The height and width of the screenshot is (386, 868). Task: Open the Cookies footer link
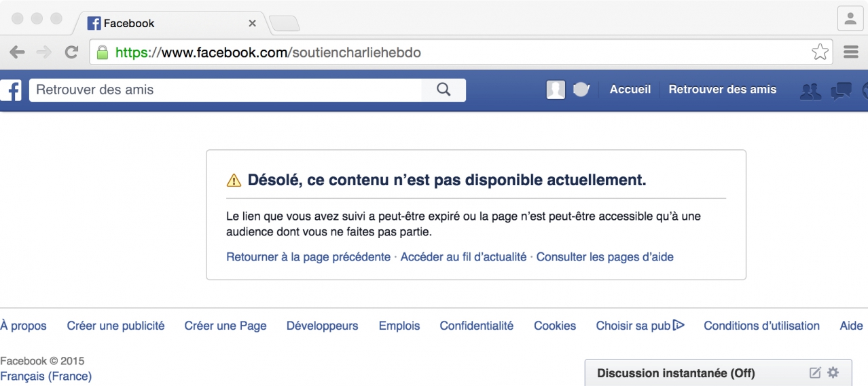pyautogui.click(x=555, y=326)
